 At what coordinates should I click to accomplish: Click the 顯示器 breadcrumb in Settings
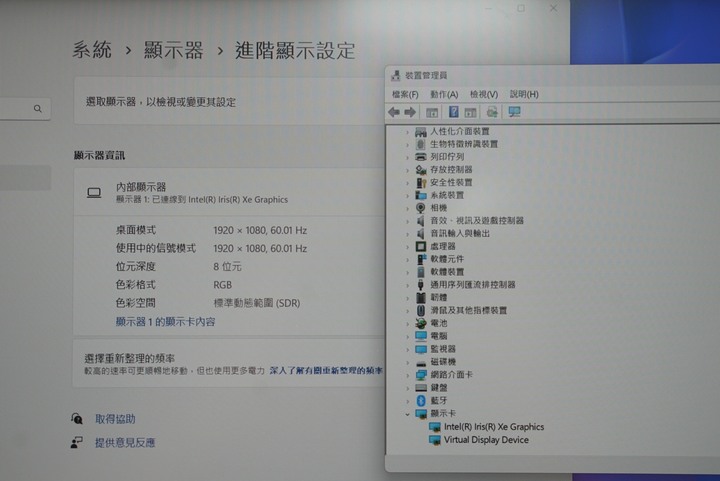[x=174, y=50]
